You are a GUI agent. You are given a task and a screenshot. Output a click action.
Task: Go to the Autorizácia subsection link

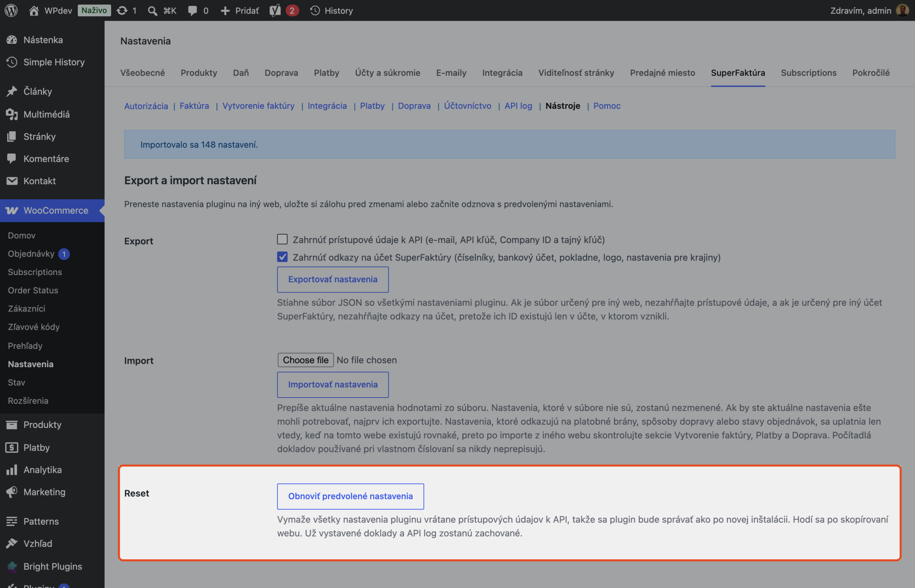pyautogui.click(x=146, y=106)
